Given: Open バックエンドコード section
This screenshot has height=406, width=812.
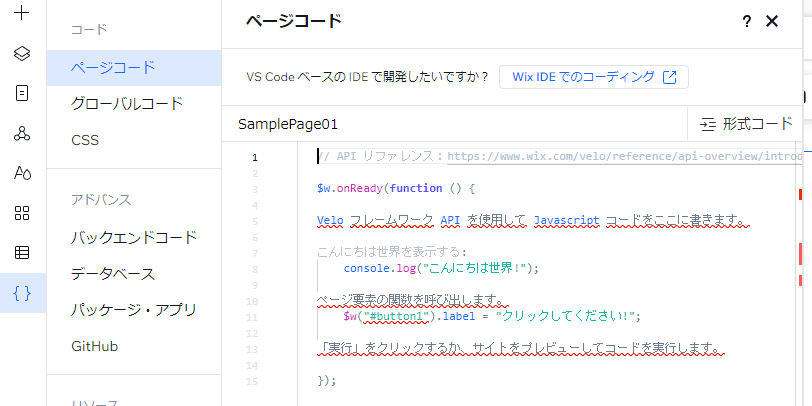Looking at the screenshot, I should pos(134,238).
